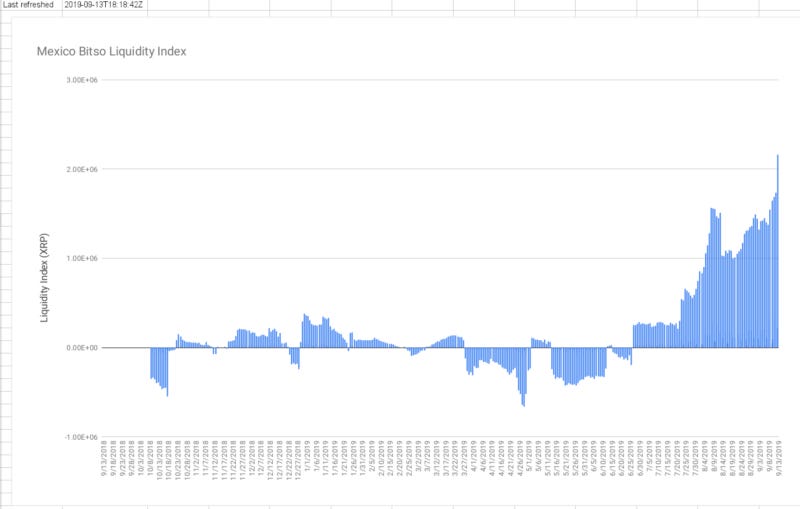Click the 1.00E+06 y-axis label
Viewport: 800px width, 509px height.
click(82, 259)
